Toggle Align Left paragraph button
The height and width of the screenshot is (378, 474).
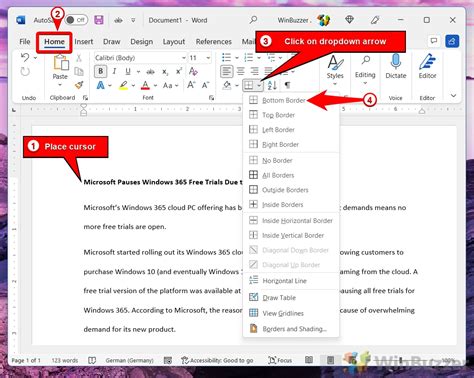click(x=226, y=71)
